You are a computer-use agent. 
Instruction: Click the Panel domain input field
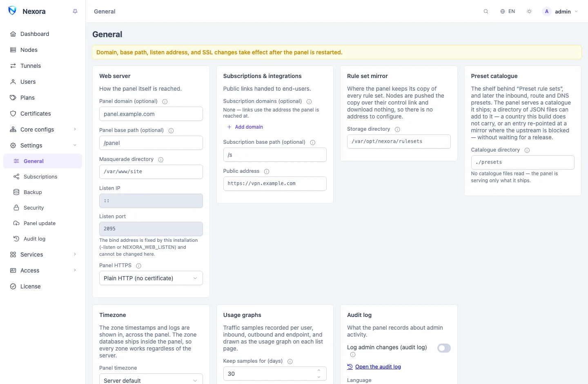point(151,114)
